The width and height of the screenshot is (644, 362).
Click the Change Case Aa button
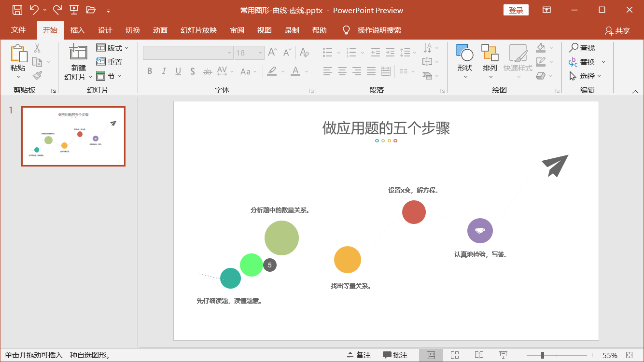pos(248,71)
